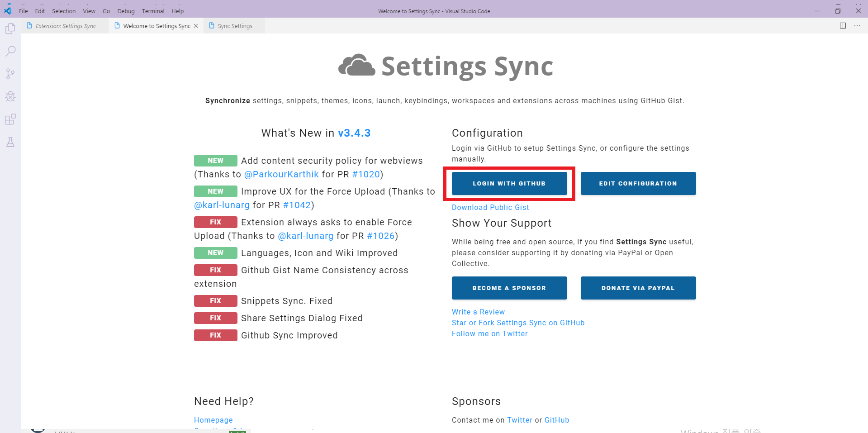Click the Settings Sync cloud logo

point(357,66)
